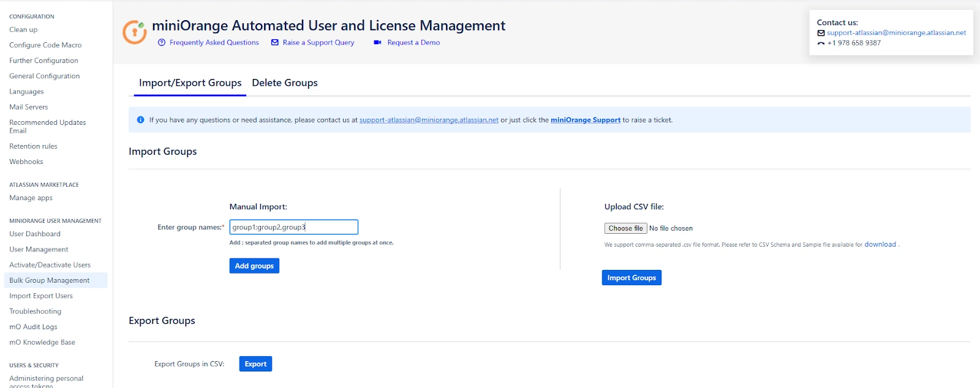Click the phone number +1 978 658 9387
980x388 pixels.
(x=854, y=43)
